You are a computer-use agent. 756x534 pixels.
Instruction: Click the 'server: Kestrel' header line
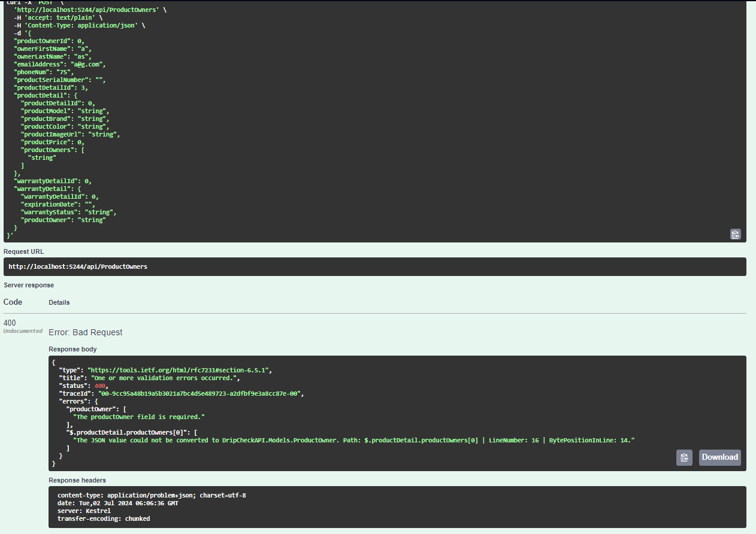point(84,511)
